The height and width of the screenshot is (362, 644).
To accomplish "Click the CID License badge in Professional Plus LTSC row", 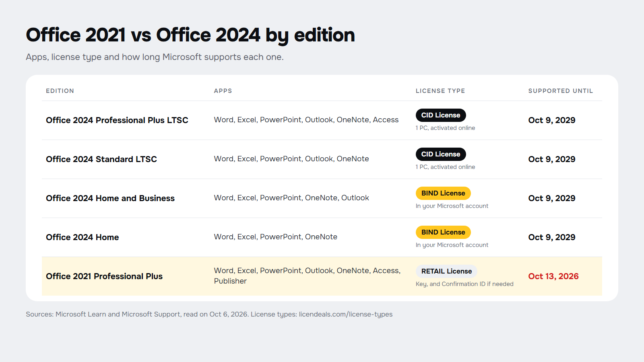I will coord(441,115).
